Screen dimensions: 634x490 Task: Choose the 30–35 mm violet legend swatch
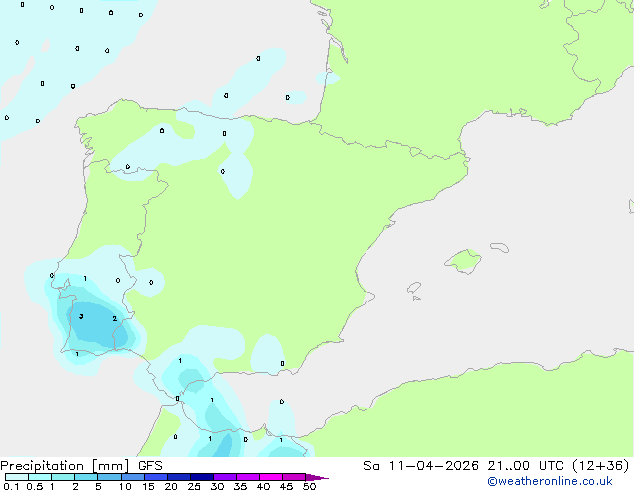click(x=225, y=477)
